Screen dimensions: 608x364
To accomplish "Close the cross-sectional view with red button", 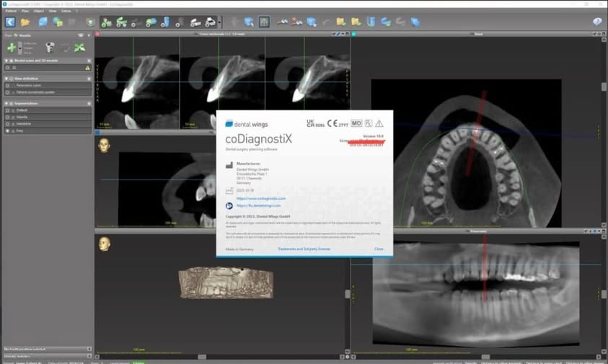I will [97, 34].
